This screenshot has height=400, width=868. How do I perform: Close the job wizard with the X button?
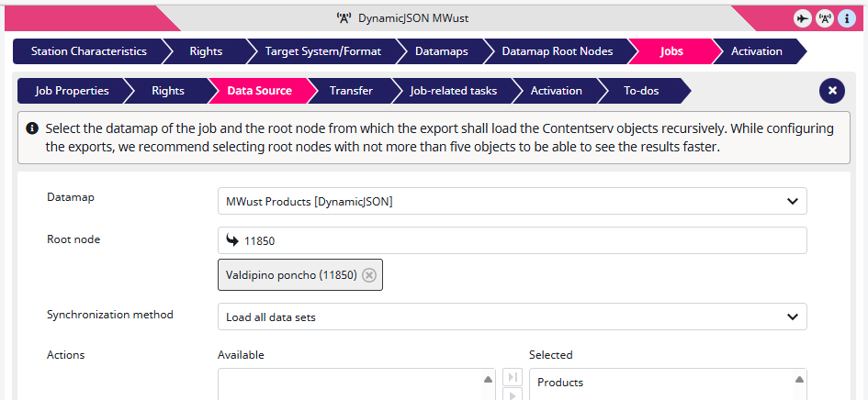coord(831,91)
